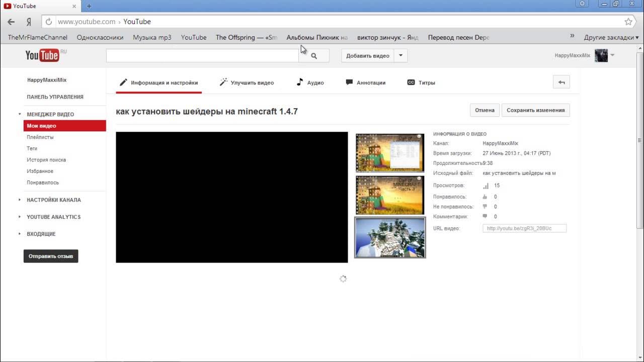Open account menu arrow near avatar
The image size is (644, 362).
point(612,55)
